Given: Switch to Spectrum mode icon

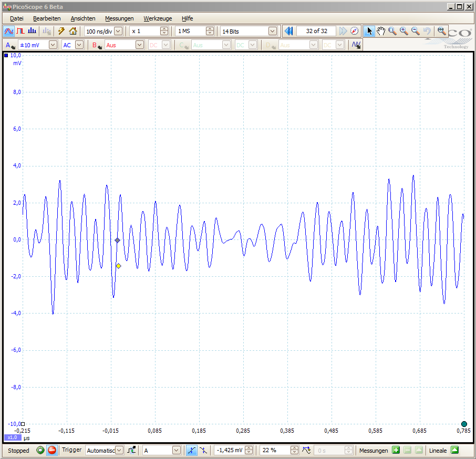Looking at the screenshot, I should [x=32, y=31].
